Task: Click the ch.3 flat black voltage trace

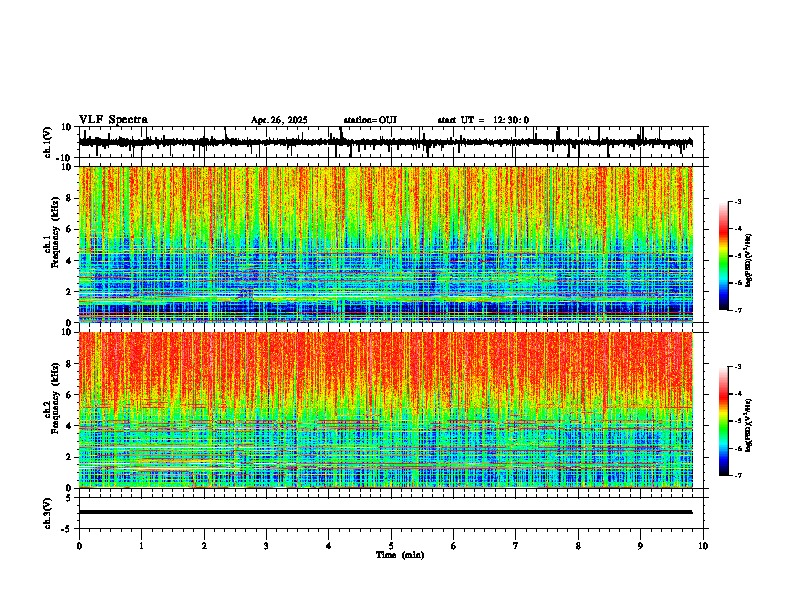Action: coord(385,512)
